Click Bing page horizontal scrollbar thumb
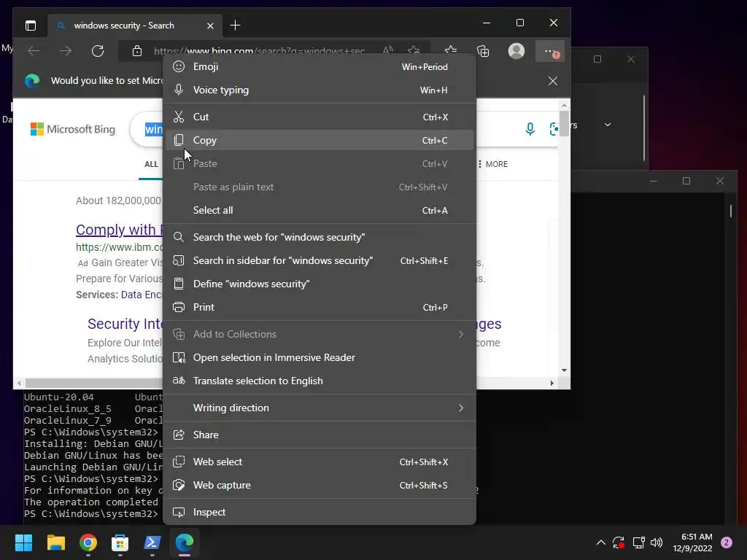The image size is (747, 560). pos(93,383)
